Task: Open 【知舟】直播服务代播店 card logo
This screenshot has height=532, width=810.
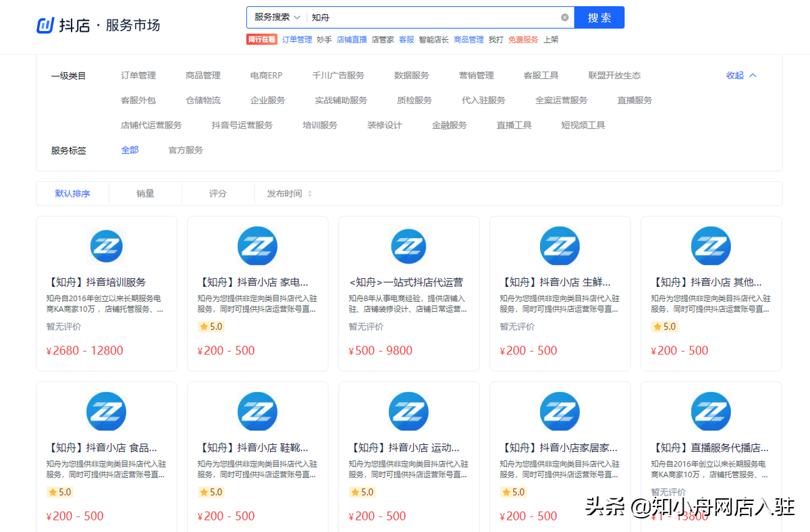Action: coord(711,411)
